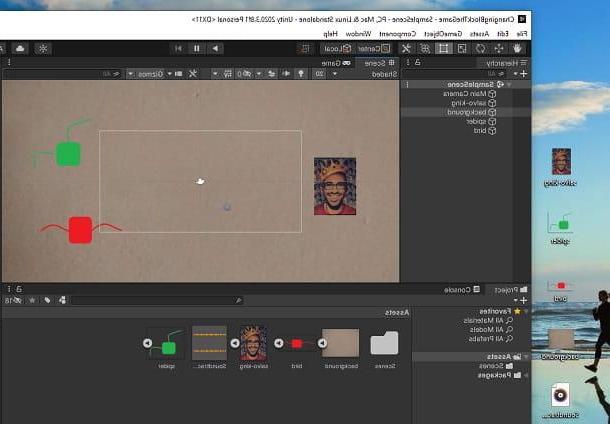610x424 pixels.
Task: Click All Materials under Favorites
Action: coord(488,321)
